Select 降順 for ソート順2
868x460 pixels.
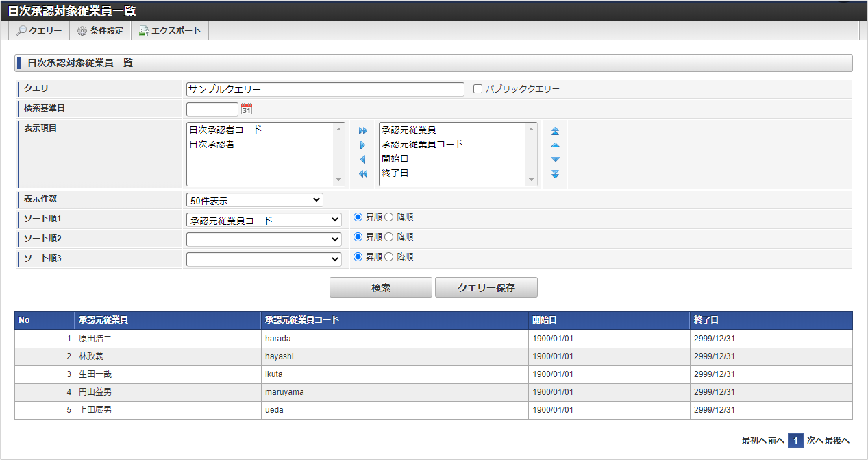pyautogui.click(x=389, y=237)
